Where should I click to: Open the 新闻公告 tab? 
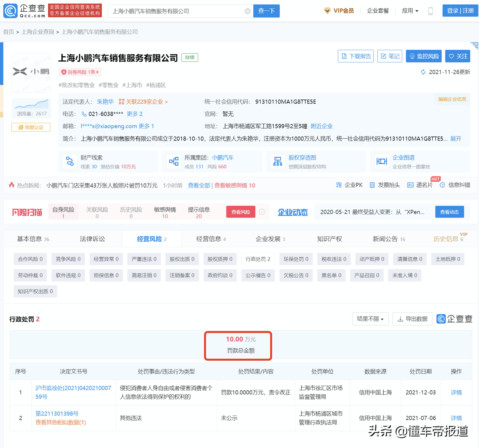point(389,239)
